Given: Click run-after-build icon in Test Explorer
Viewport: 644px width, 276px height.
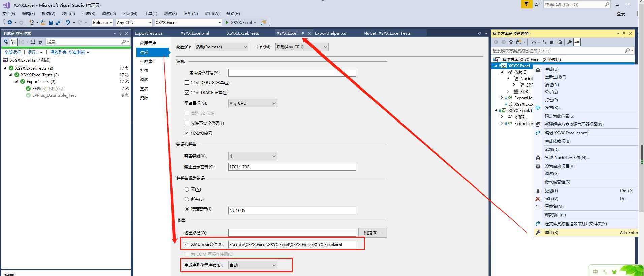Looking at the screenshot, I should coord(6,42).
